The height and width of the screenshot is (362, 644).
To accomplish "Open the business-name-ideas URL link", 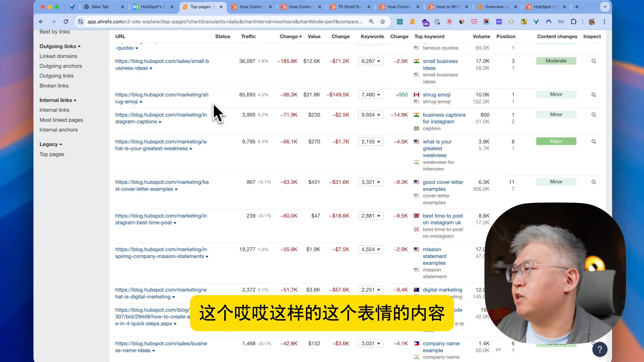I will (161, 347).
